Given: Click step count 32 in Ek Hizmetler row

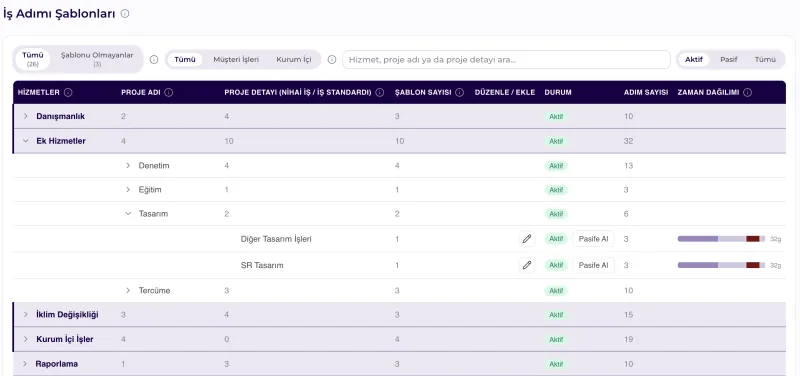Looking at the screenshot, I should pos(628,141).
